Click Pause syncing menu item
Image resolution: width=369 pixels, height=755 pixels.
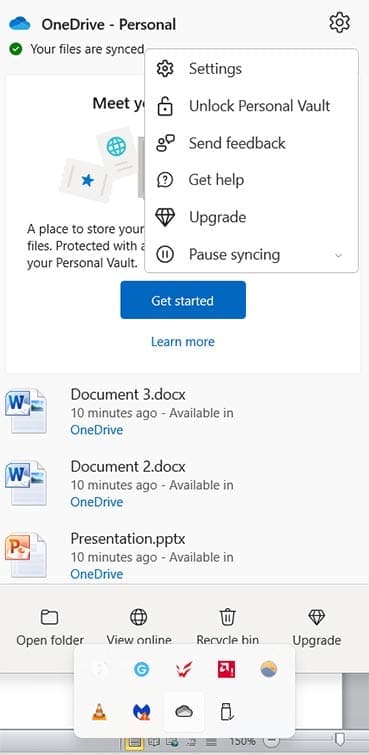pyautogui.click(x=251, y=254)
